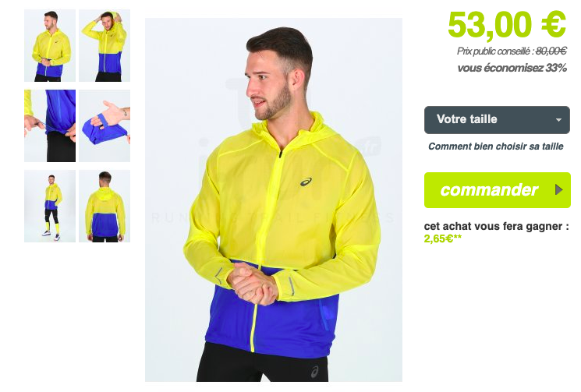Image resolution: width=581 pixels, height=392 pixels.
Task: Open Comment bien choisir sa taille link
Action: click(496, 147)
